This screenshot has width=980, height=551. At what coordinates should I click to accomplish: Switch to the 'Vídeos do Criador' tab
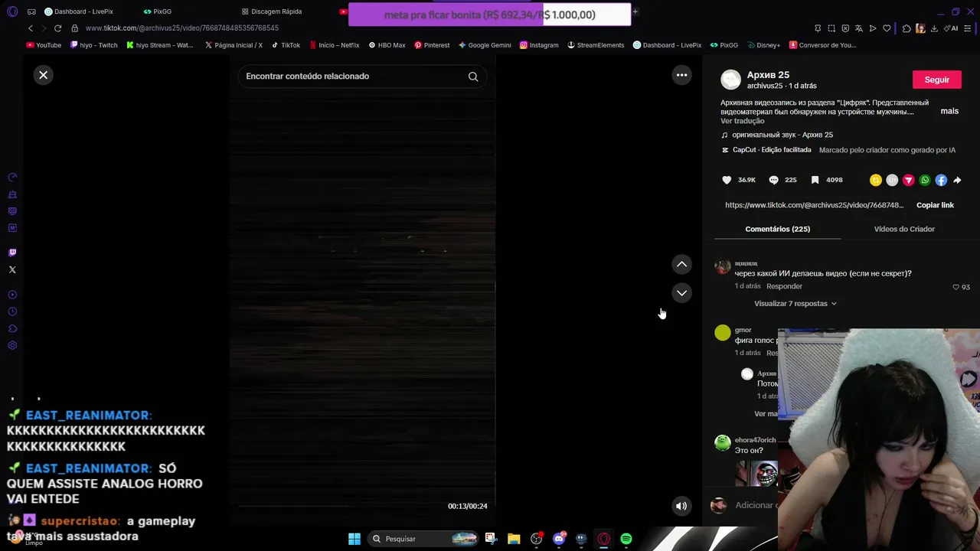coord(904,229)
